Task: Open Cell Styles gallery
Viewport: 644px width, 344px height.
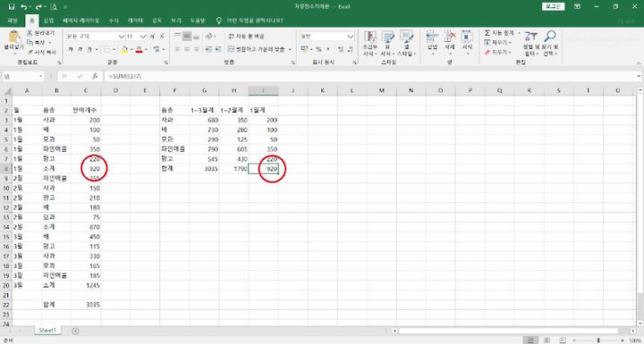Action: coord(407,43)
